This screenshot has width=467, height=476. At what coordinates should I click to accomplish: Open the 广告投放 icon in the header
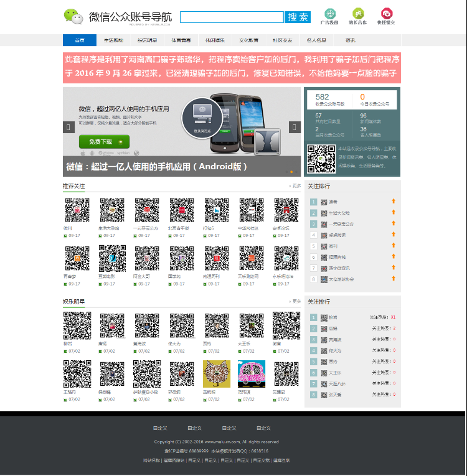(x=330, y=14)
